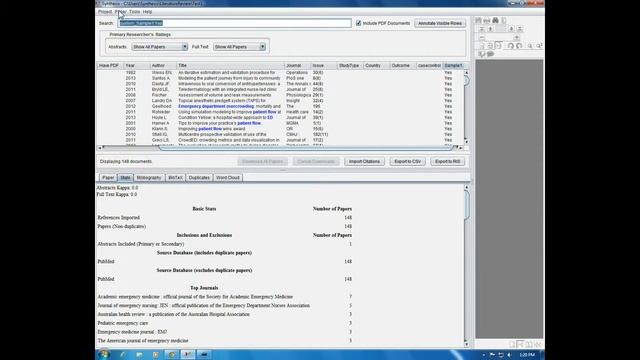The height and width of the screenshot is (360, 640).
Task: Switch to the Word Cloud tab
Action: coord(228,178)
